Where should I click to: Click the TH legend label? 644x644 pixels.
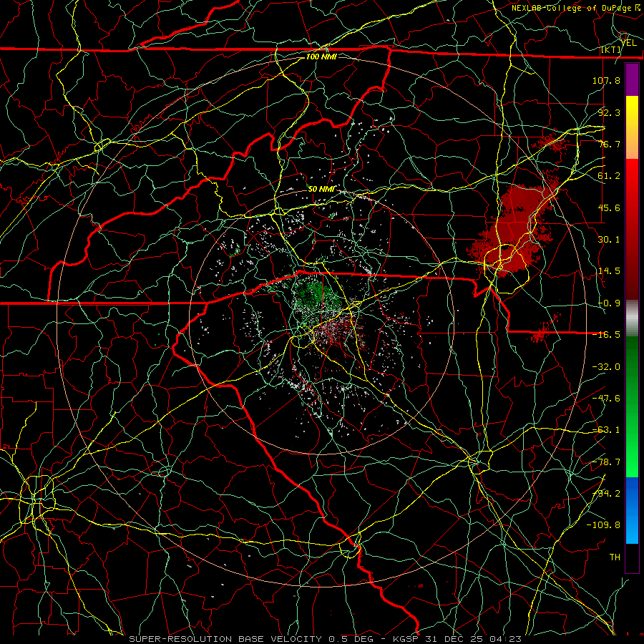(615, 557)
